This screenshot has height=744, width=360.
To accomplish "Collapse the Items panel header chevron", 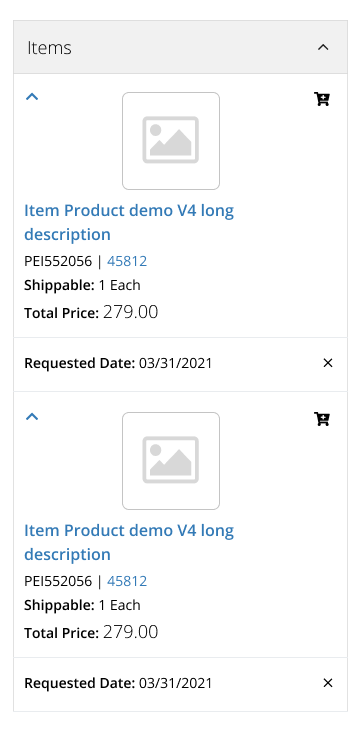I will click(x=323, y=47).
